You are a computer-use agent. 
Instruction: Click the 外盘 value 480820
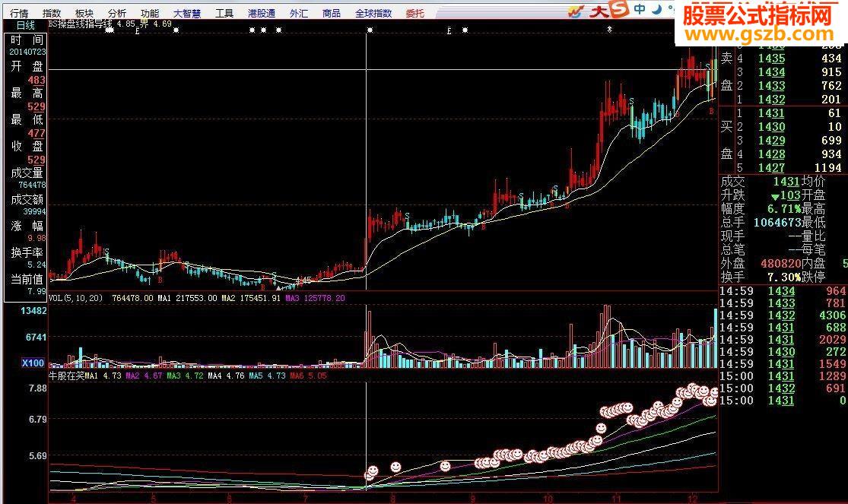(781, 263)
